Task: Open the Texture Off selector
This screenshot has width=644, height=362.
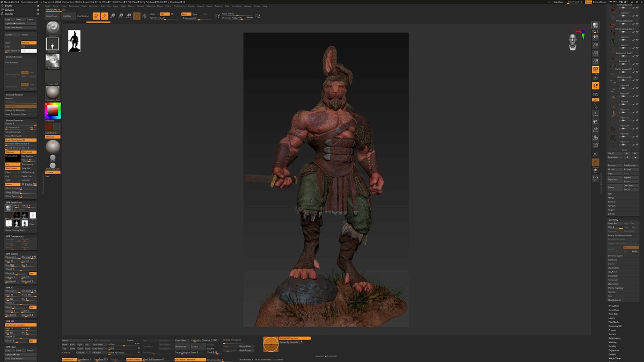Action: pos(53,77)
